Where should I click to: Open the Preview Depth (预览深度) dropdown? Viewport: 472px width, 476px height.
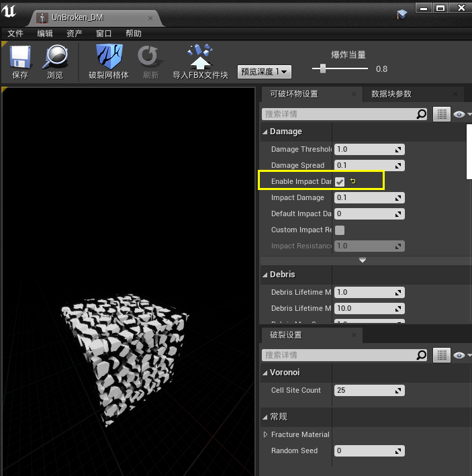point(264,72)
